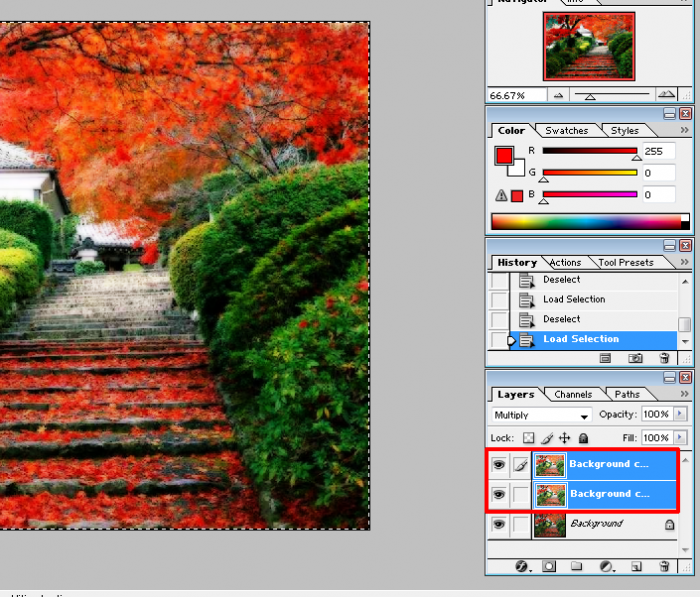The image size is (700, 597).
Task: Toggle history brush source for first Deselect state
Action: tap(499, 280)
